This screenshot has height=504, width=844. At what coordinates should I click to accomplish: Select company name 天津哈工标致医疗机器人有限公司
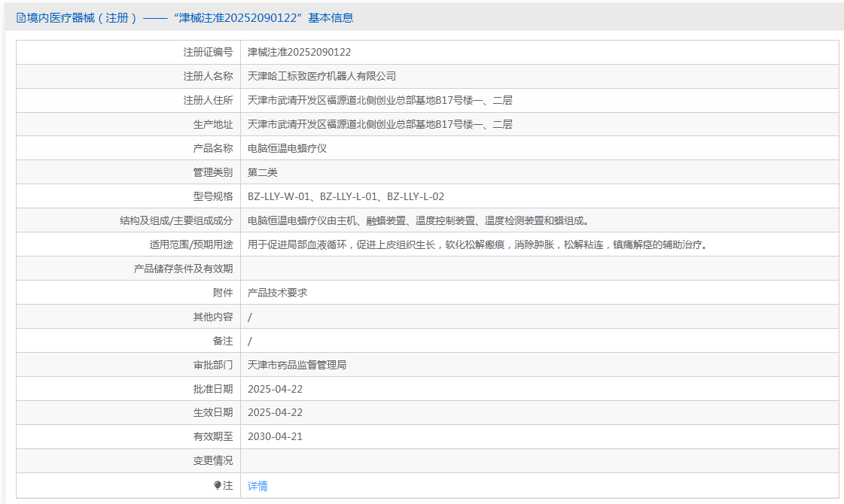pyautogui.click(x=321, y=77)
